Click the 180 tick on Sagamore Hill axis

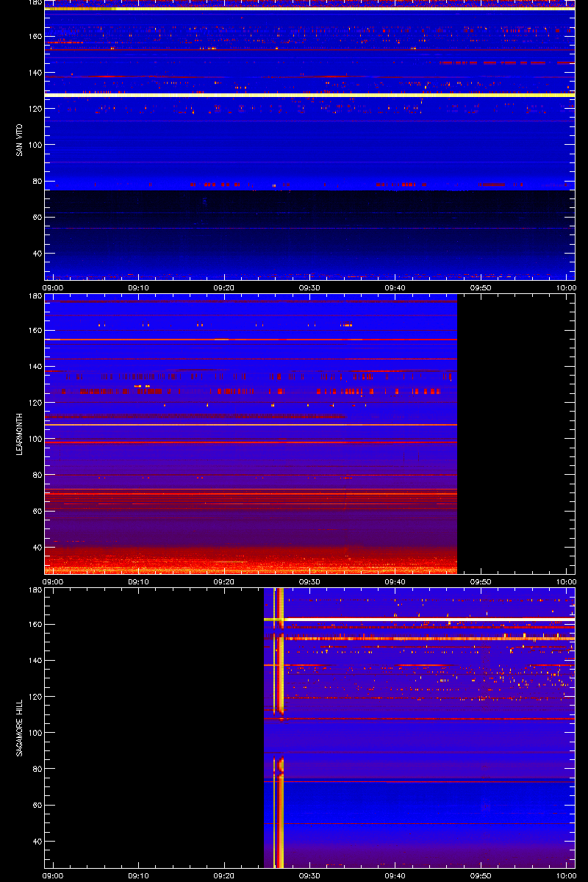pyautogui.click(x=34, y=590)
